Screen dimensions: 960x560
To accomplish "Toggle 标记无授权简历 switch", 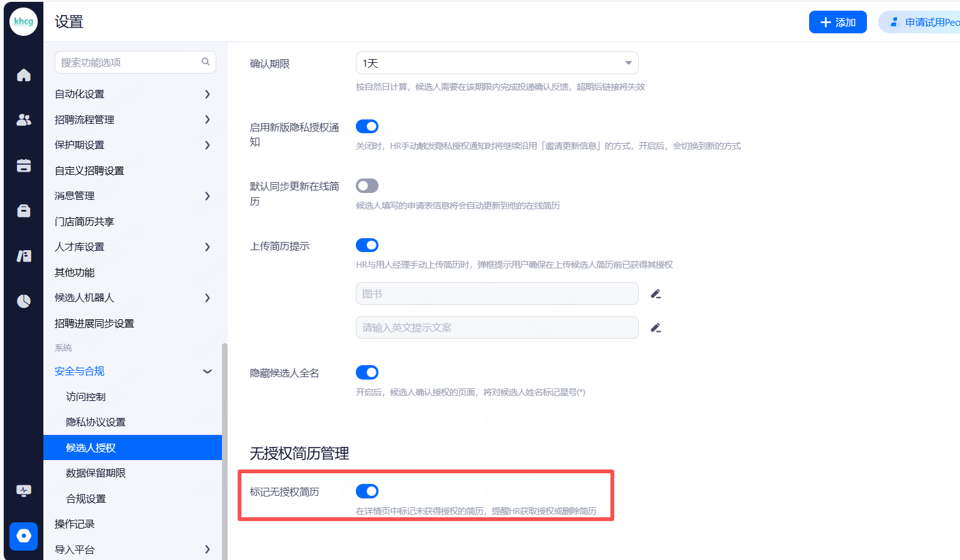I will click(x=367, y=491).
